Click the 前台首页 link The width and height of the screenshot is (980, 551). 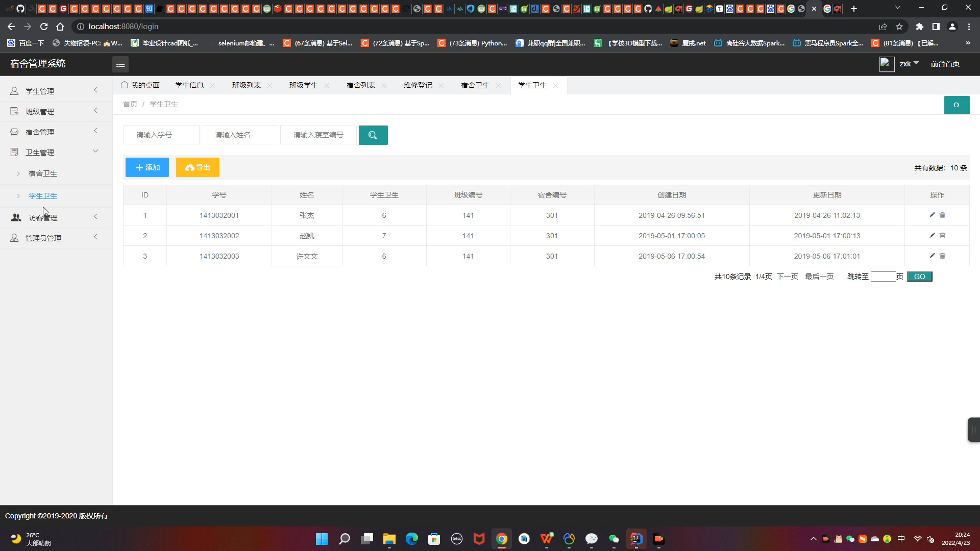tap(945, 64)
